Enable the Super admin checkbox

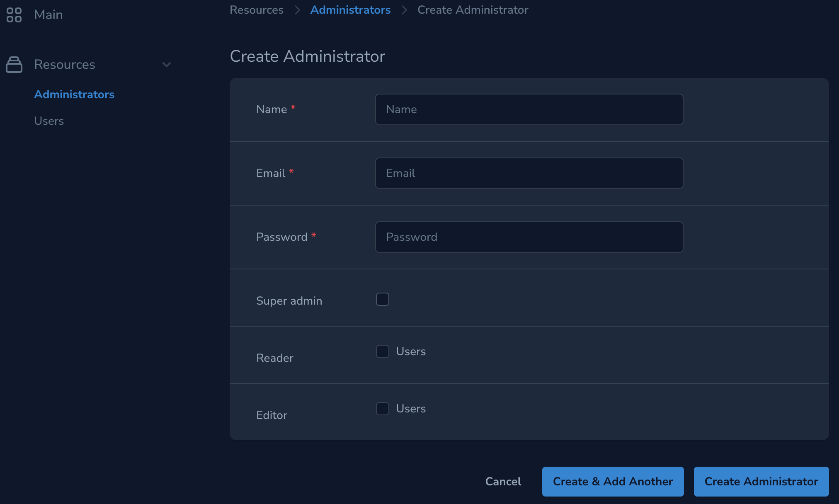(x=382, y=299)
